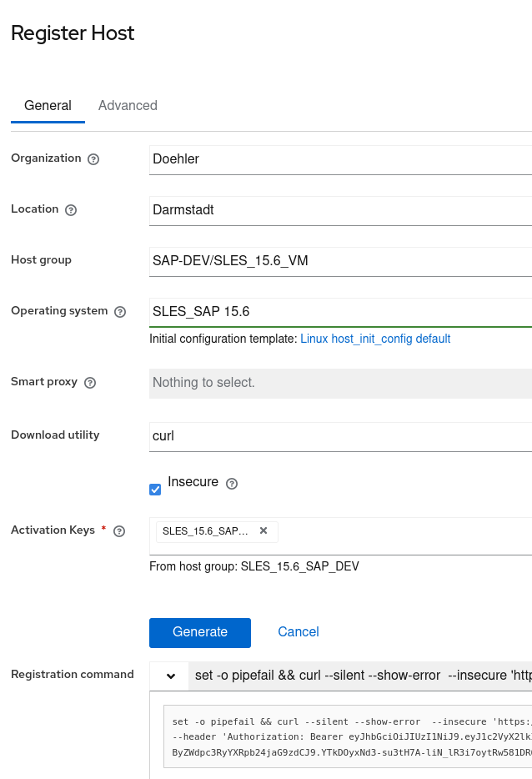Image resolution: width=532 pixels, height=779 pixels.
Task: Show Smart proxy help icon info
Action: pos(90,383)
